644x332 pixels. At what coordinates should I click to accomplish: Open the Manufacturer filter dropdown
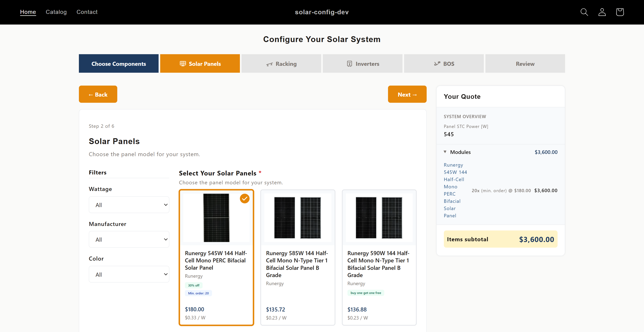pyautogui.click(x=129, y=239)
